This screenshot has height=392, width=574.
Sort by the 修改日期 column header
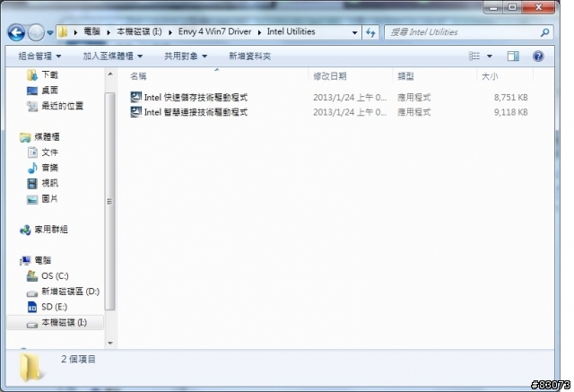tap(330, 76)
